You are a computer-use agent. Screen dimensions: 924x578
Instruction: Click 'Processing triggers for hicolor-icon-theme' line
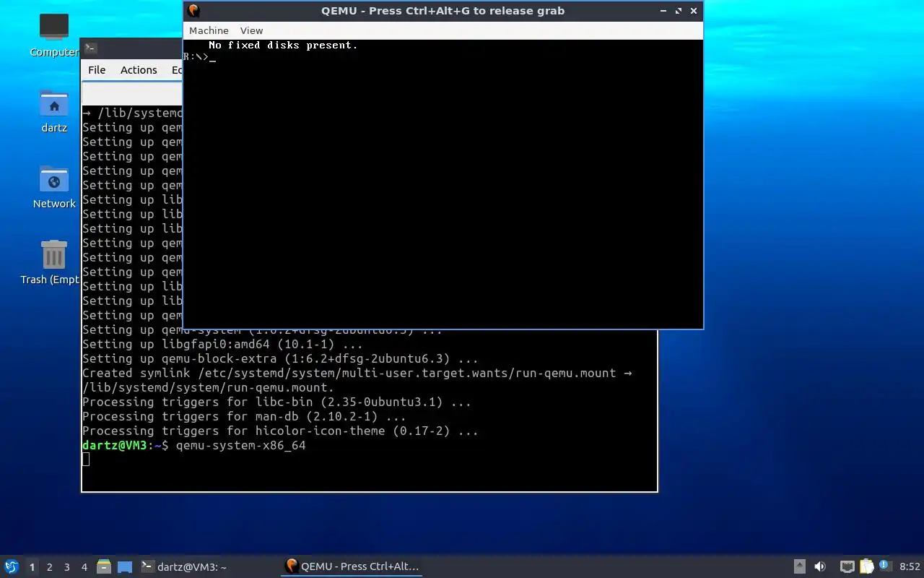pyautogui.click(x=280, y=431)
